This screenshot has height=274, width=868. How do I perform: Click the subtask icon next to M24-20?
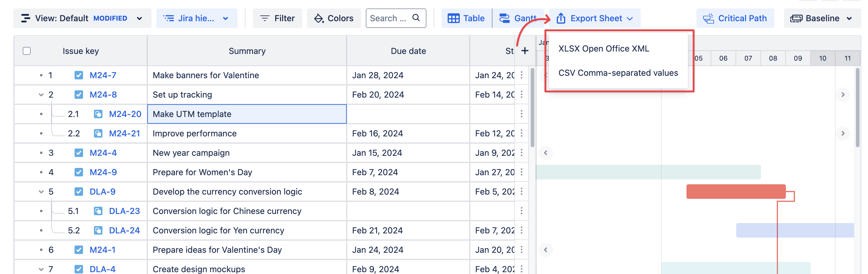[98, 114]
